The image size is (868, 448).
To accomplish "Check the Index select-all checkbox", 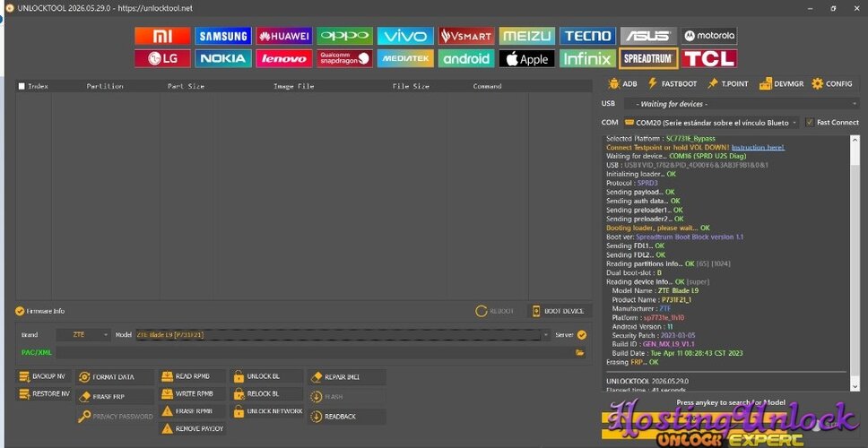I will [22, 86].
